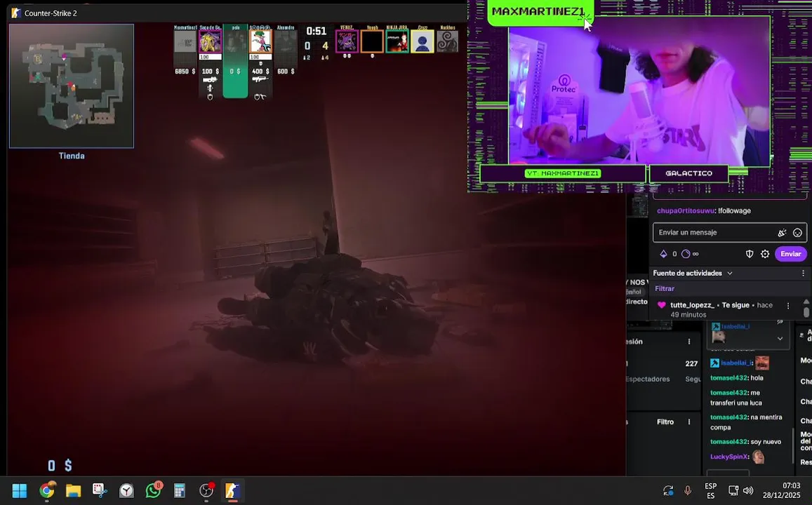Open network display tray icon
The image size is (812, 505).
click(733, 490)
